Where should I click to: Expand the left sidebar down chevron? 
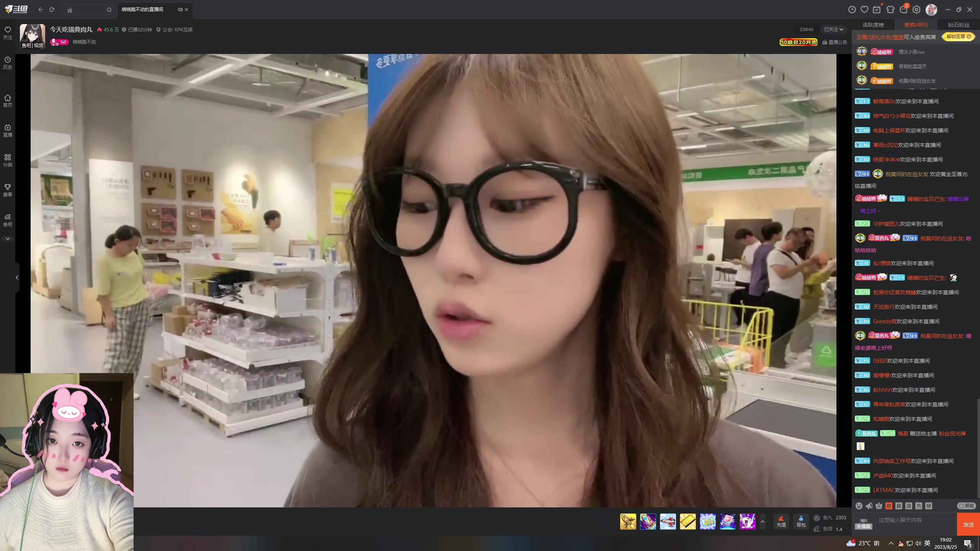coord(8,239)
